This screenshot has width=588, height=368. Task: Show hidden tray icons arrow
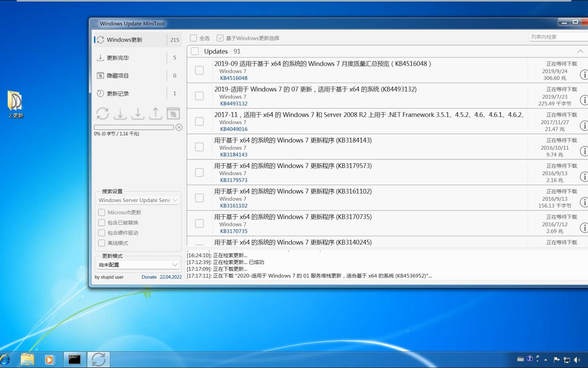[546, 359]
